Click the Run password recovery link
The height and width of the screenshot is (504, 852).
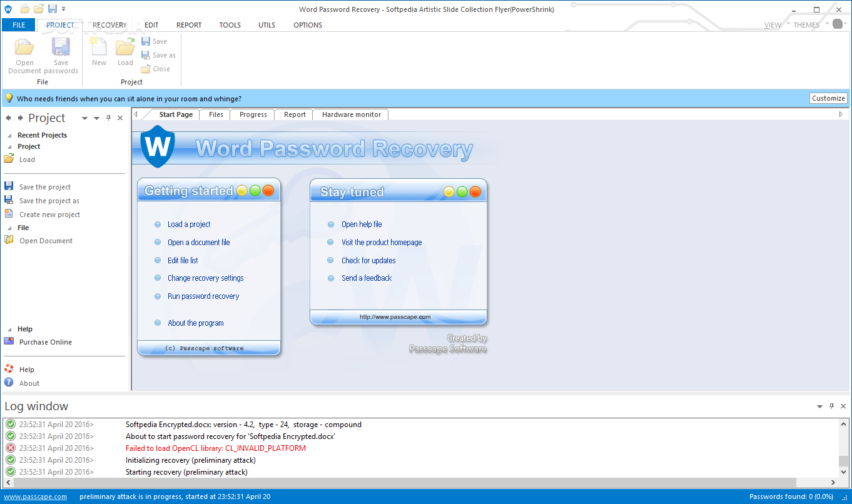click(203, 296)
